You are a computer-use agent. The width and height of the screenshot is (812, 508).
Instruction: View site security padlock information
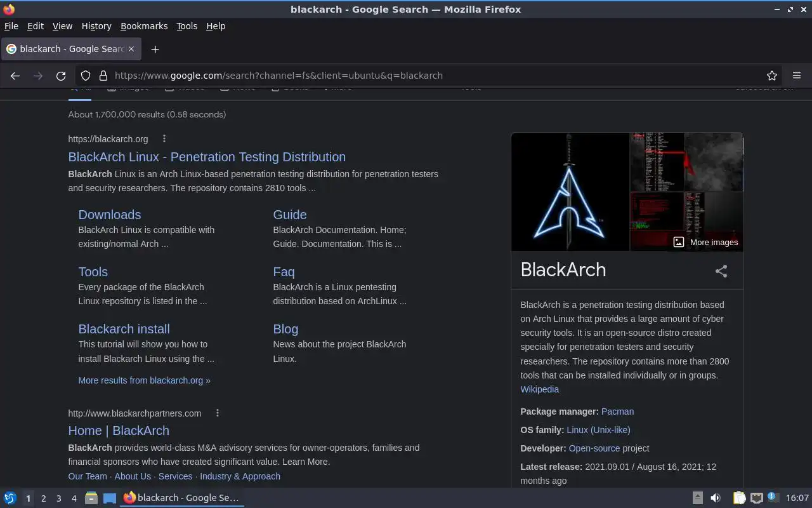pyautogui.click(x=103, y=76)
